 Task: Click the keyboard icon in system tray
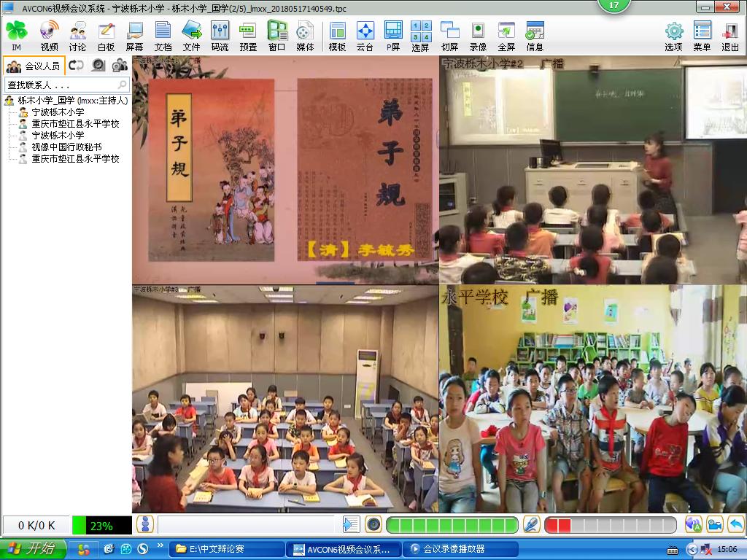672,550
